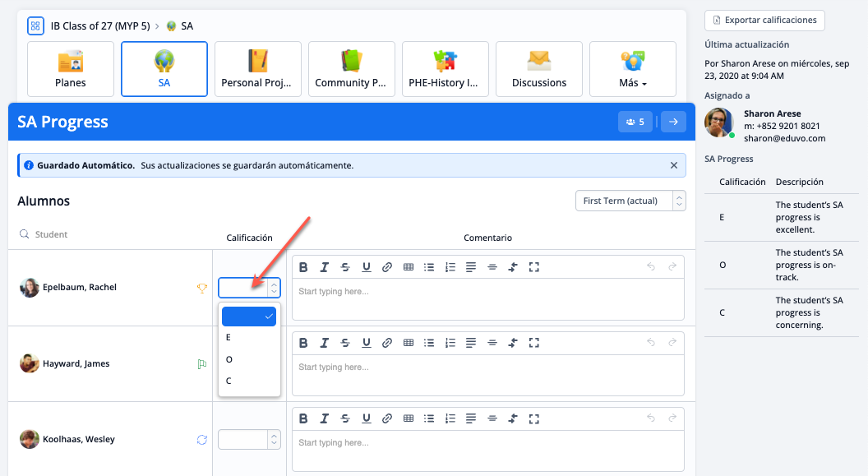
Task: Insert table in Rachel Epelbaum's comment editor
Action: [409, 267]
